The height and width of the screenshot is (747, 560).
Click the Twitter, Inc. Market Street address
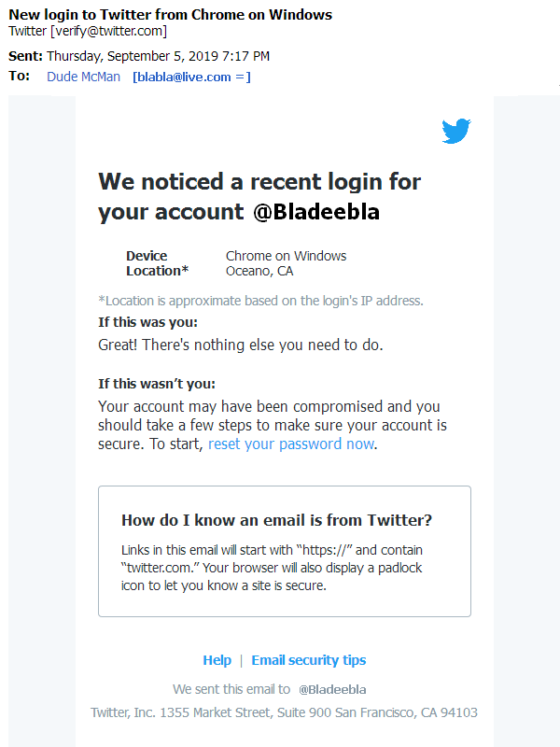(x=284, y=712)
